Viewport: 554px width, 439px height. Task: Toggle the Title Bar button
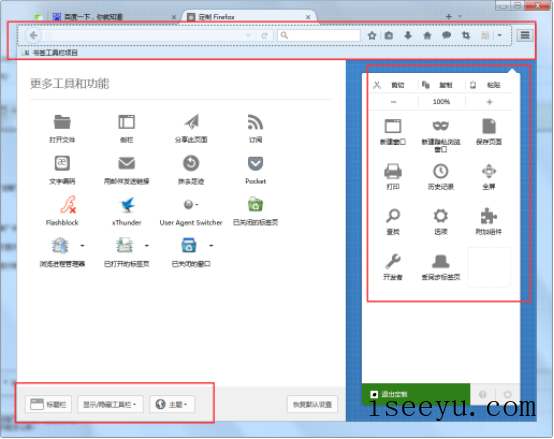(x=48, y=404)
